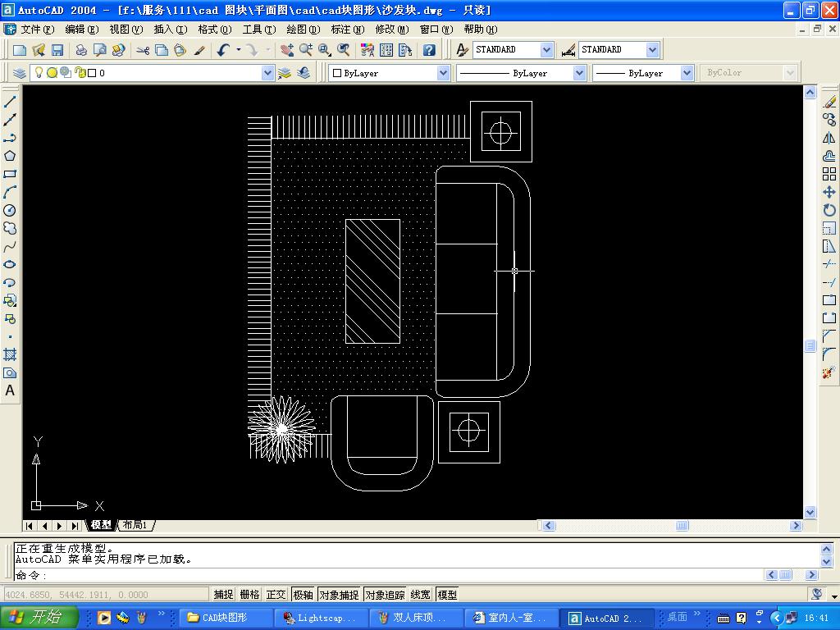Select the Line draw tool
Image resolution: width=840 pixels, height=630 pixels.
pyautogui.click(x=10, y=102)
